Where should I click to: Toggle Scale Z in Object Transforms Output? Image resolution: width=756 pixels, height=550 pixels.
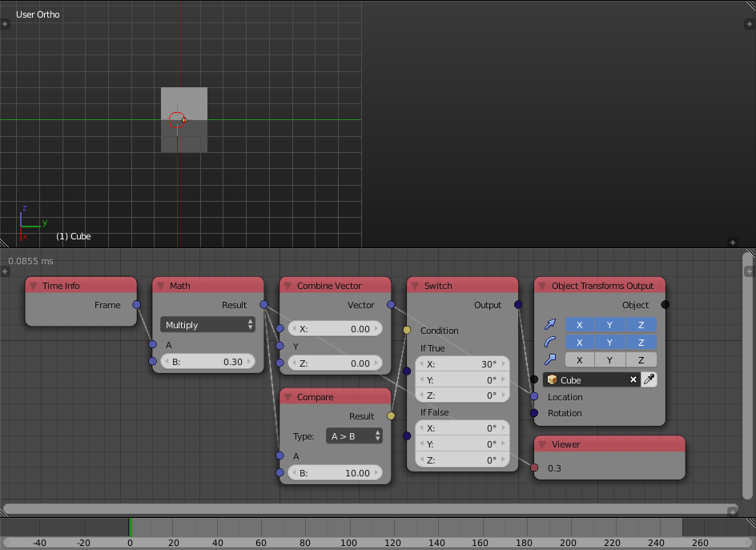pos(641,360)
